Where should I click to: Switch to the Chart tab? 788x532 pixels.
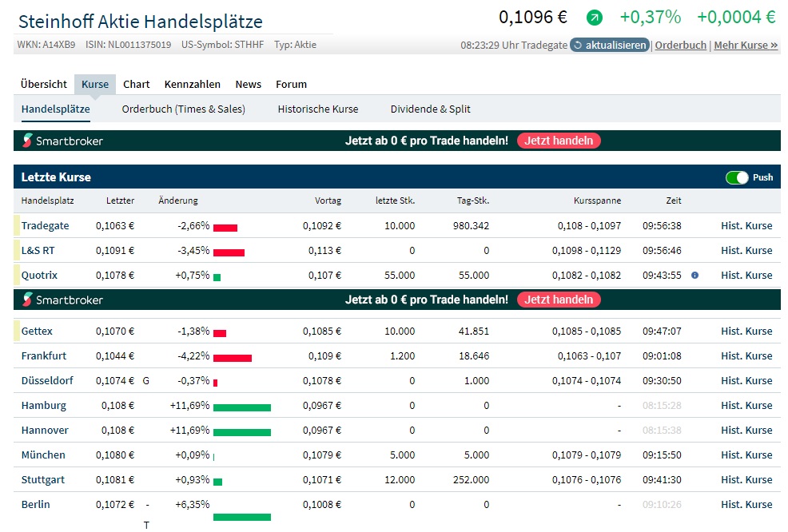click(136, 85)
